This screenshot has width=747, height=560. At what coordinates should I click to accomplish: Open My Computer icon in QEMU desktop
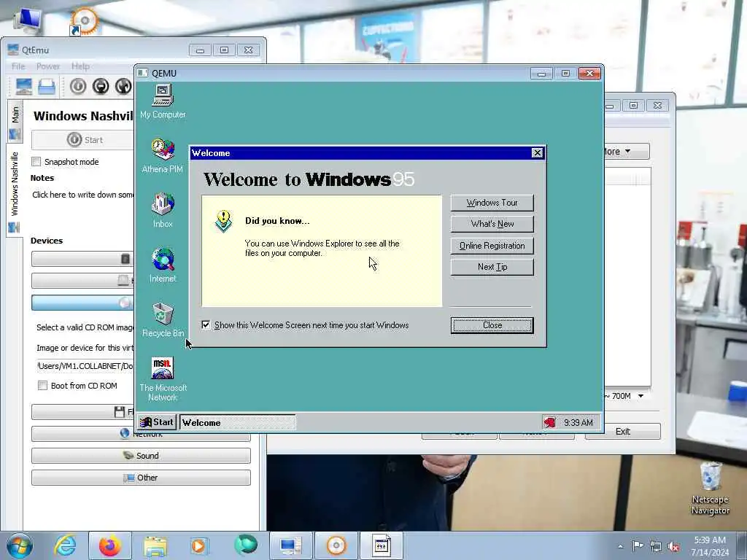pos(163,101)
